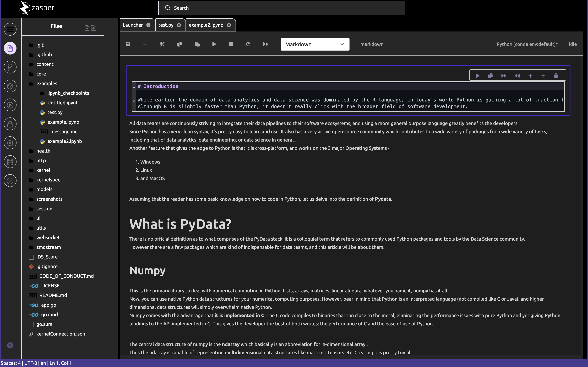
Task: Click the Insert cell above button
Action: coord(530,75)
